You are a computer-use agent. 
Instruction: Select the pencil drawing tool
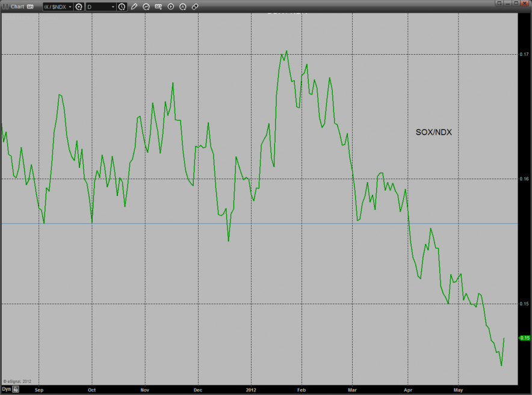pyautogui.click(x=134, y=7)
